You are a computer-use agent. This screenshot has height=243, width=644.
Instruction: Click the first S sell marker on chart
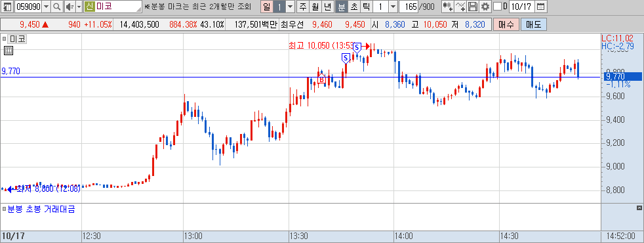[346, 58]
